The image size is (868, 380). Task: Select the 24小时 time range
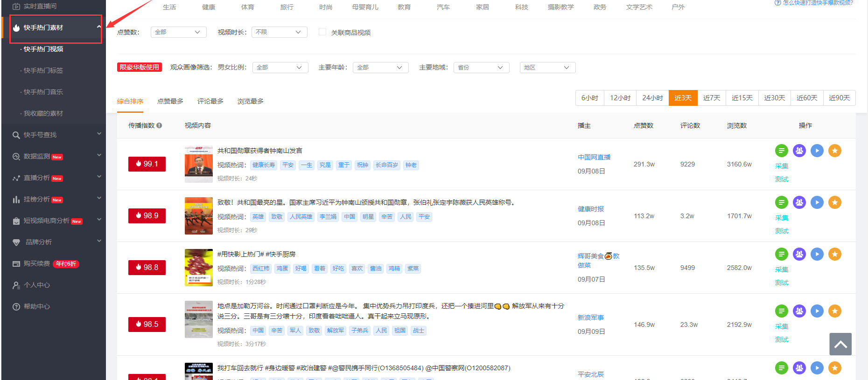click(x=652, y=98)
